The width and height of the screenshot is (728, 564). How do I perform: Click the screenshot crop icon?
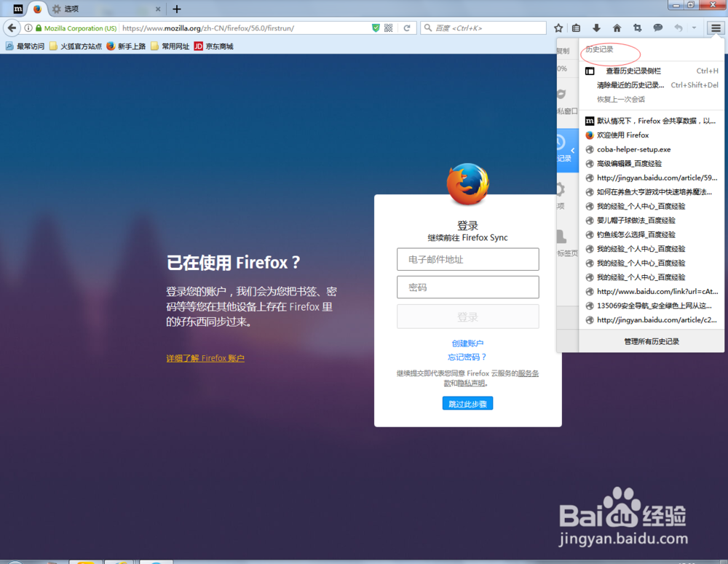point(638,28)
